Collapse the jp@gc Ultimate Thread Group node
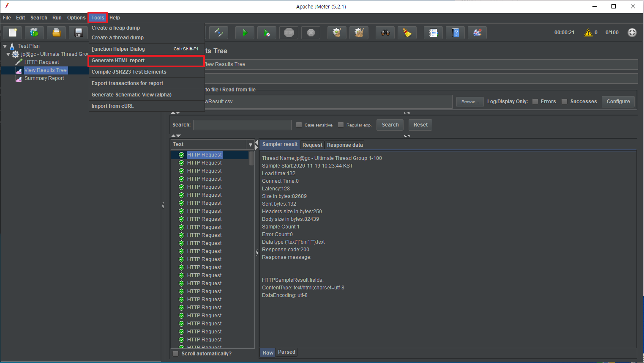The height and width of the screenshot is (363, 644). tap(8, 54)
